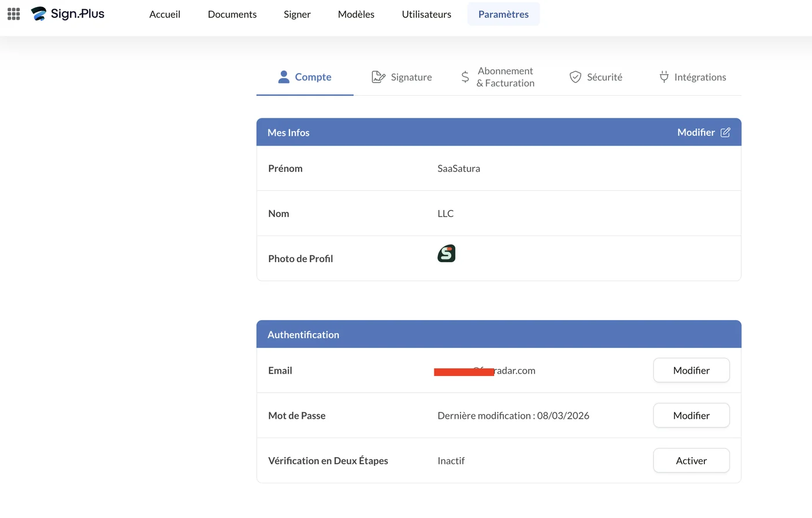
Task: Open the Documents menu item
Action: pos(232,14)
